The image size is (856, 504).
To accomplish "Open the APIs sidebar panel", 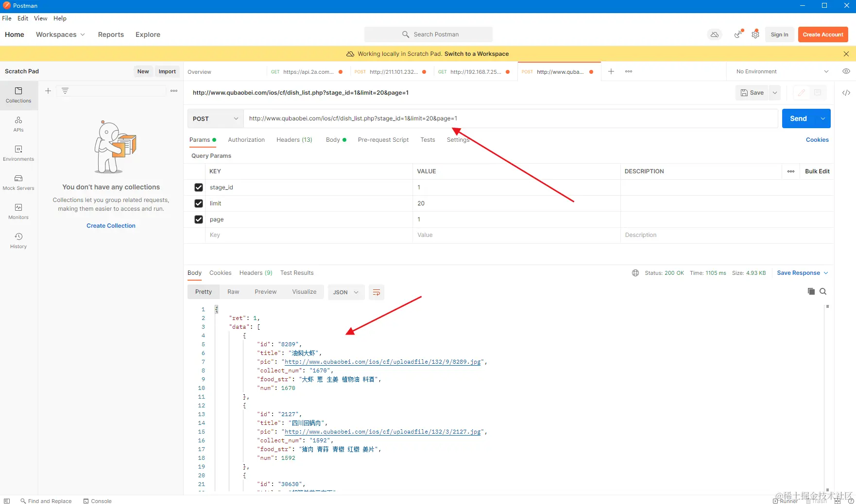I will click(x=18, y=124).
